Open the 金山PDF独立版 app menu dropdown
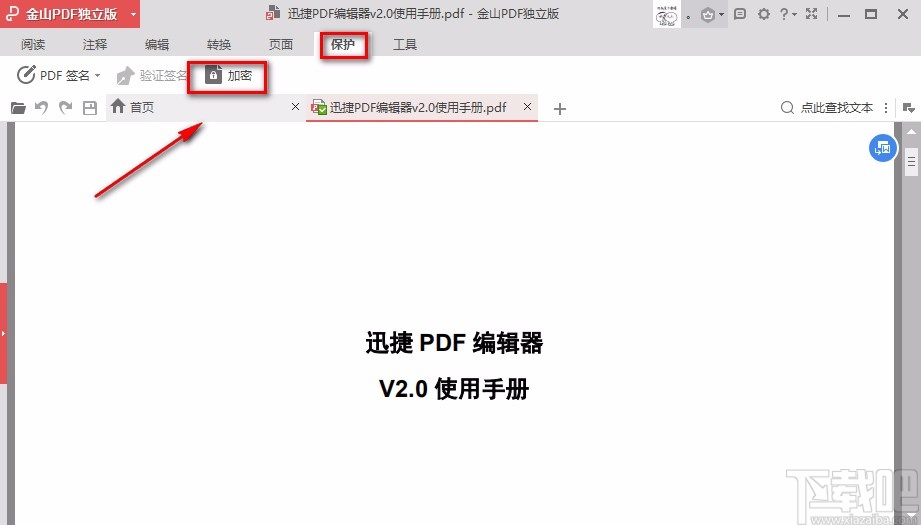 pos(134,14)
